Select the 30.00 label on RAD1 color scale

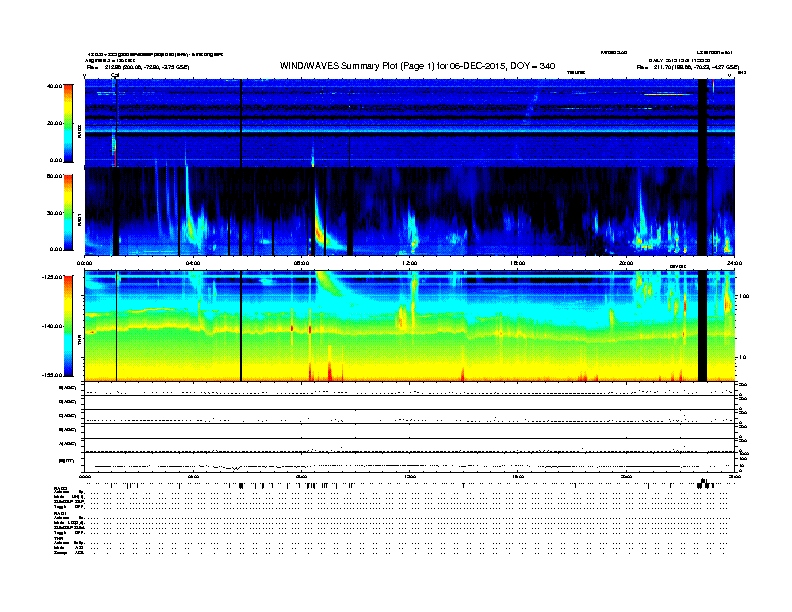[x=55, y=213]
